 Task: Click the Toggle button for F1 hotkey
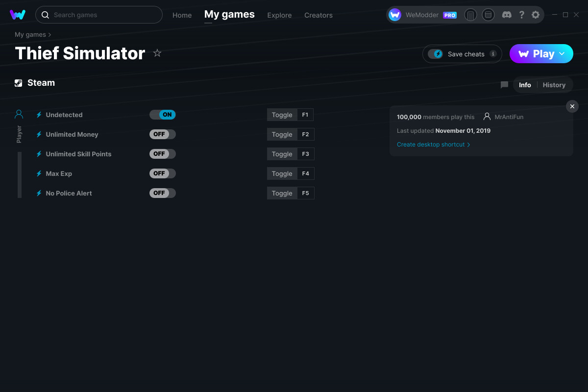coord(282,115)
